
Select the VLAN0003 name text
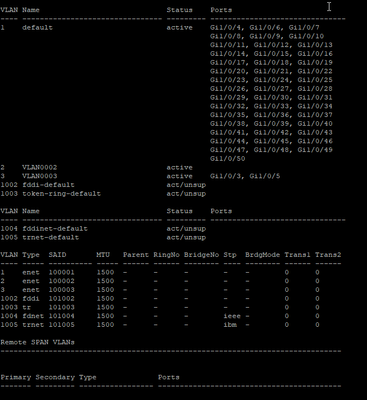40,176
